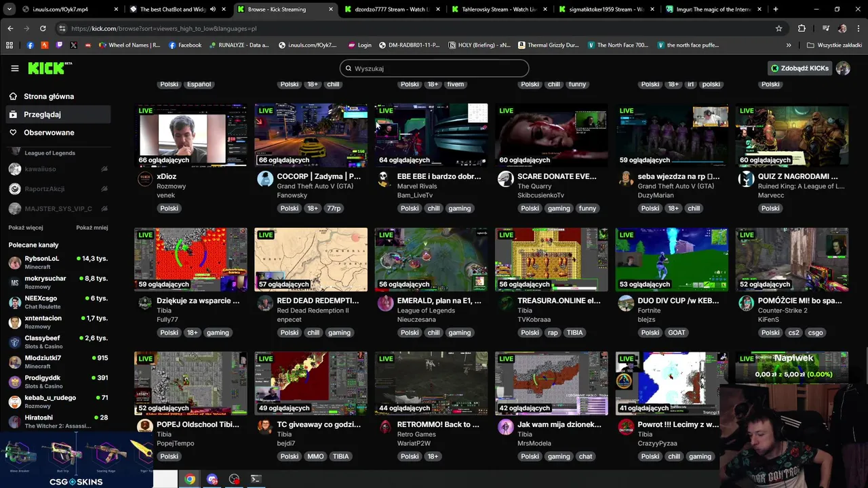Open the Apps grid icon in bookmarks bar

tap(9, 45)
